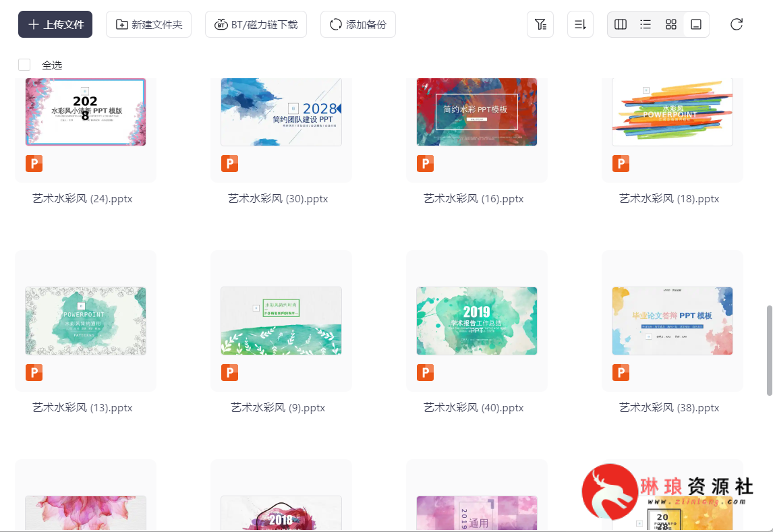Open thumbnail of 艺术水彩风 (40).pptx
The width and height of the screenshot is (773, 532).
[x=477, y=321]
